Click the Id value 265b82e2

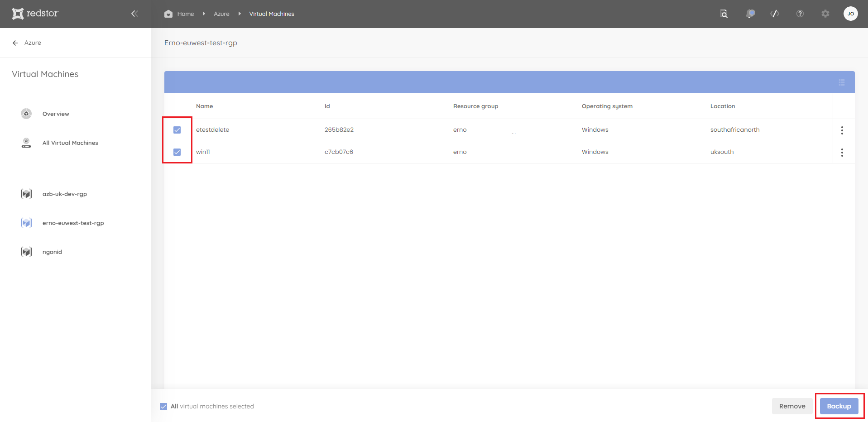(339, 130)
